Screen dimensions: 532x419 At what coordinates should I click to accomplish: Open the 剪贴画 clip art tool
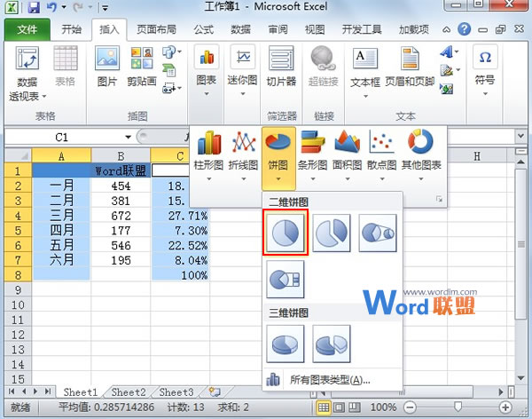coord(140,67)
